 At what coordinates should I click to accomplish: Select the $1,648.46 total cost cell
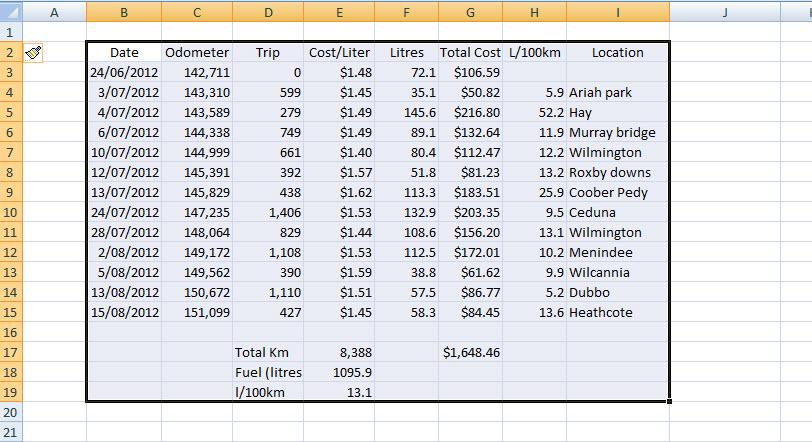[x=470, y=352]
